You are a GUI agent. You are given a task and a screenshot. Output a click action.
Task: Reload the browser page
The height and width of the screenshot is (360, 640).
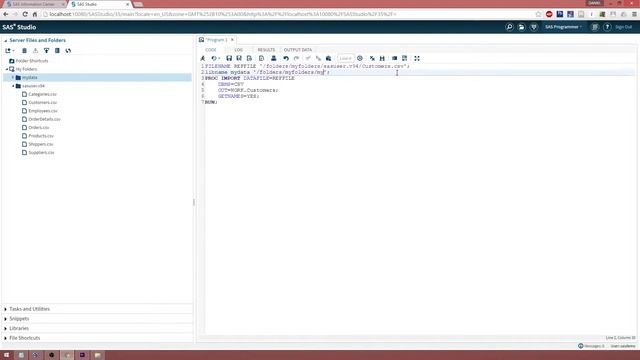pyautogui.click(x=25, y=14)
